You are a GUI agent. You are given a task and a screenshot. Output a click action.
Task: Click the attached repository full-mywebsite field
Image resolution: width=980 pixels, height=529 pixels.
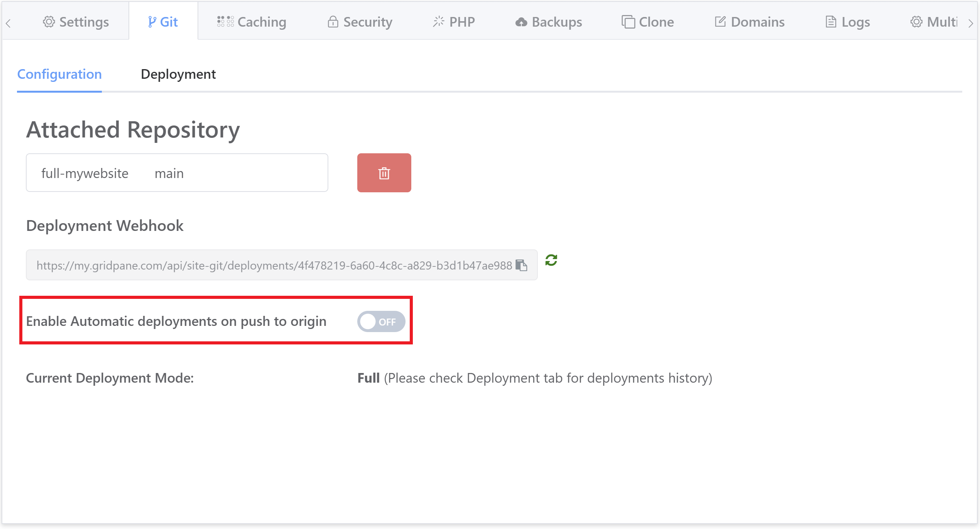(177, 173)
